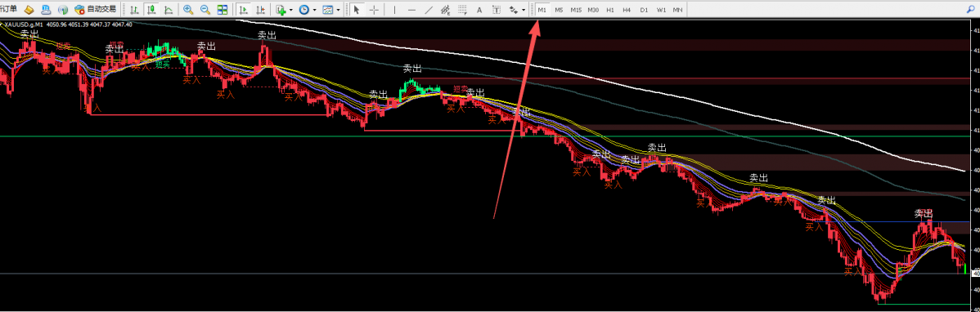980x312 pixels.
Task: Switch to W1 timeframe
Action: coord(661,10)
